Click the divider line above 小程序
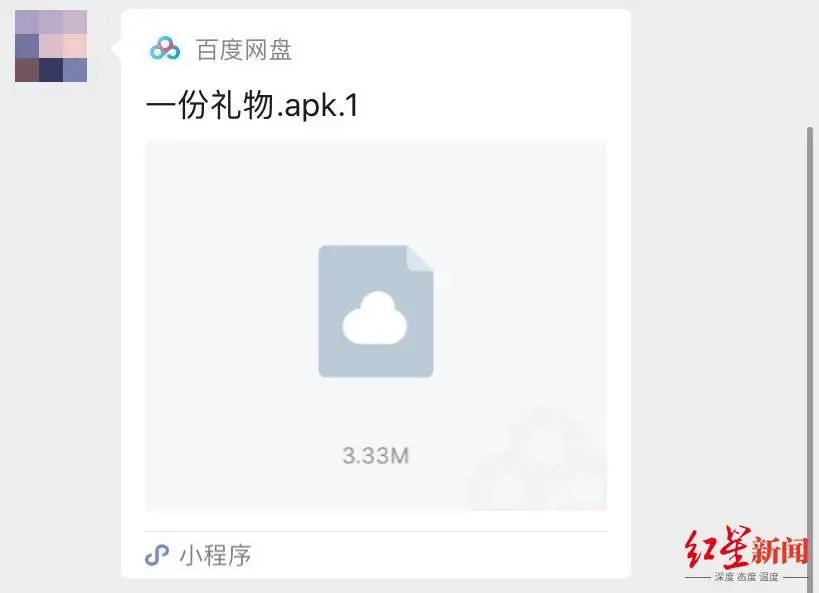This screenshot has height=593, width=819. [x=376, y=531]
